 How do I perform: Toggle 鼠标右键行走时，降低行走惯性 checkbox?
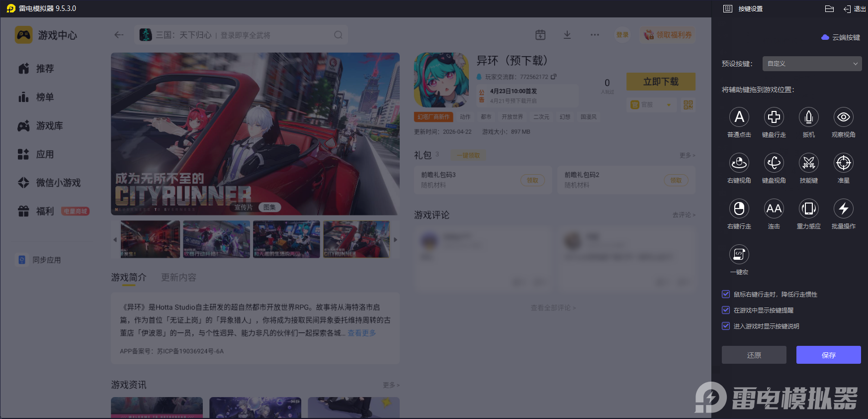click(x=726, y=294)
